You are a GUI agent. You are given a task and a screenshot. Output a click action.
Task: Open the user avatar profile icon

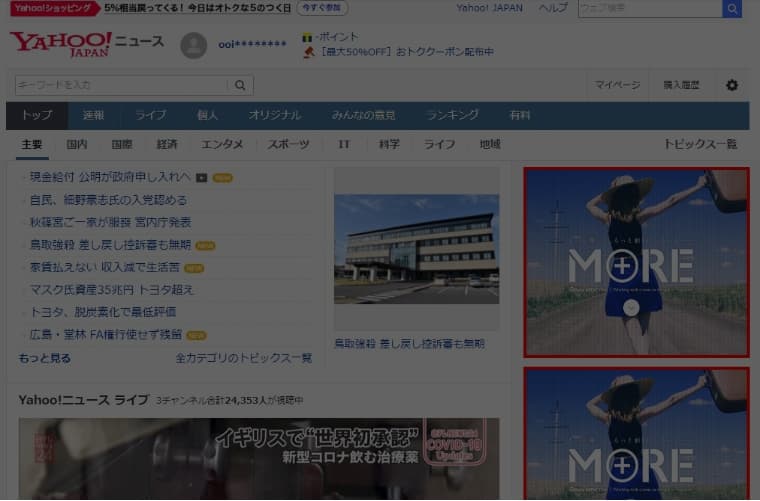[x=194, y=46]
